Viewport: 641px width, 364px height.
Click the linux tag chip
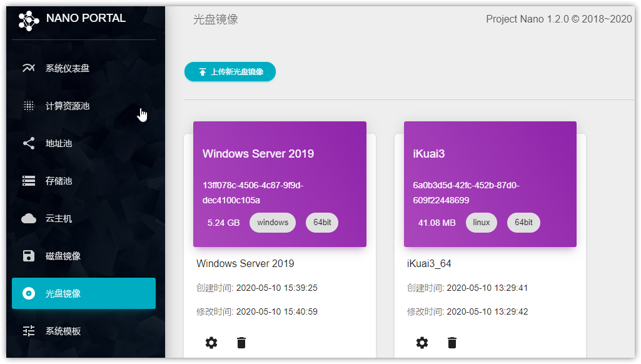click(x=482, y=223)
